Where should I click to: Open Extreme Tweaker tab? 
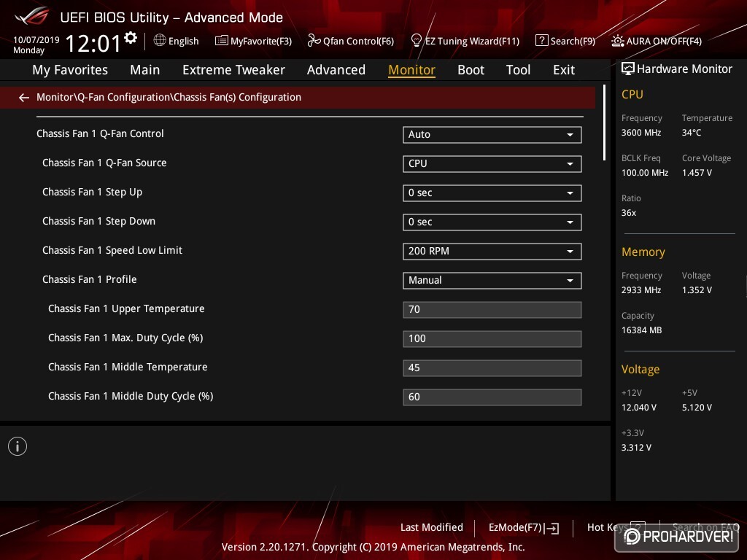tap(233, 70)
